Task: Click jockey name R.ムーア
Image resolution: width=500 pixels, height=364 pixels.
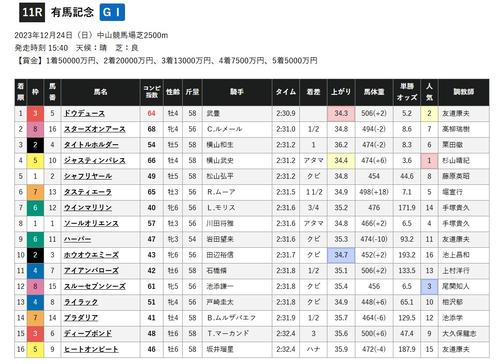Action: [x=221, y=192]
